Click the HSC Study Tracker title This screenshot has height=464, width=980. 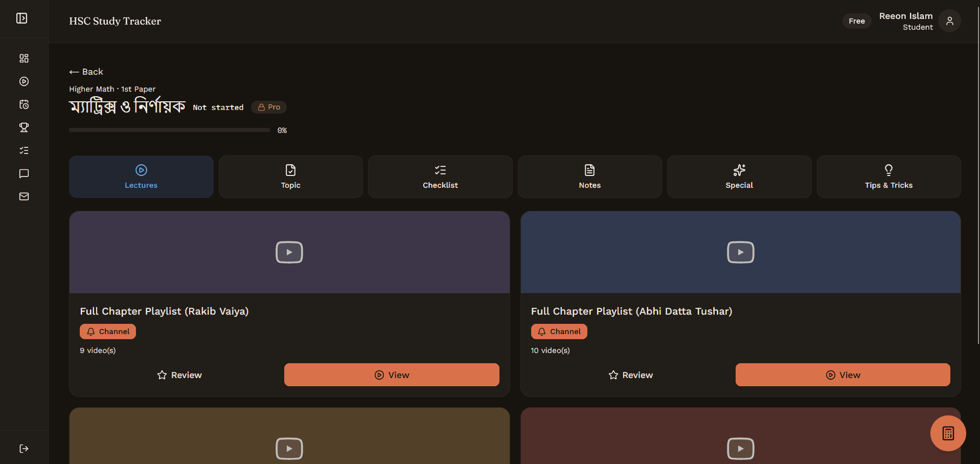click(x=115, y=21)
